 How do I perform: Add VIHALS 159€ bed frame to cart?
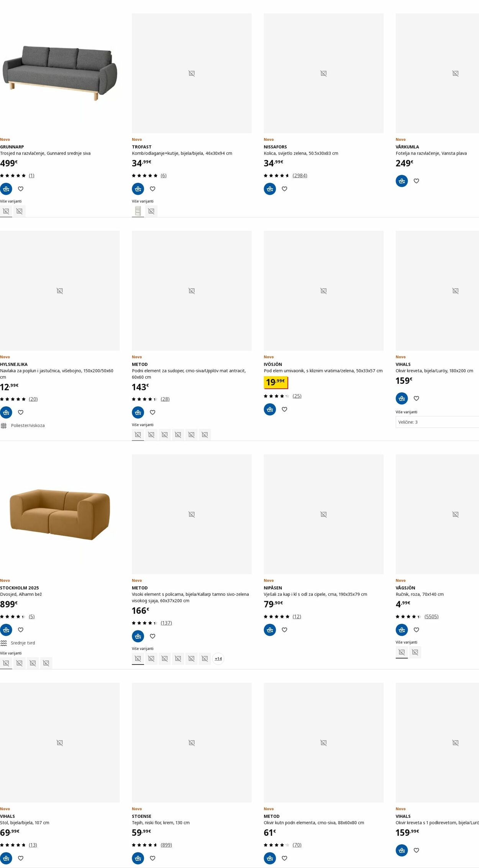pyautogui.click(x=402, y=398)
